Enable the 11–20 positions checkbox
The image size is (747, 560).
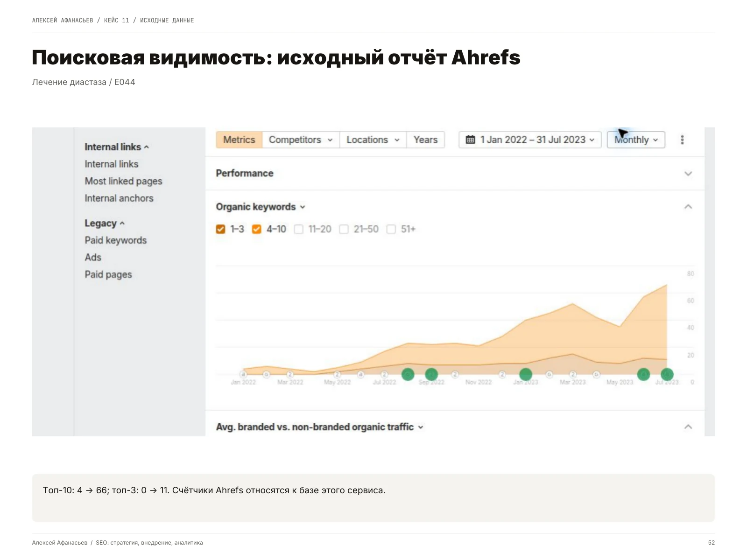tap(299, 229)
